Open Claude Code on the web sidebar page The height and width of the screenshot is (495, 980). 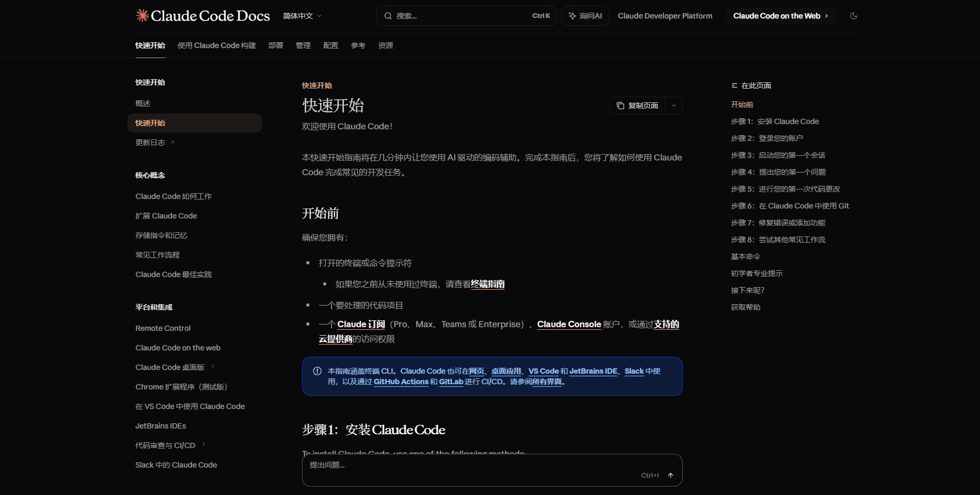pyautogui.click(x=195, y=348)
